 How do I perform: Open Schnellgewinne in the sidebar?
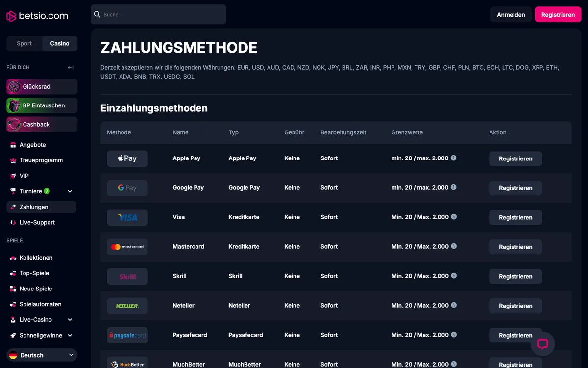[x=41, y=336]
